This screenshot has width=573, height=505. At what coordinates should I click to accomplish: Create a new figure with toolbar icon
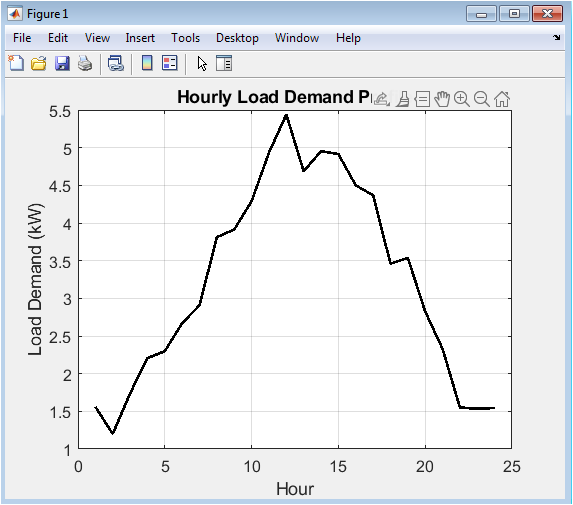(16, 63)
